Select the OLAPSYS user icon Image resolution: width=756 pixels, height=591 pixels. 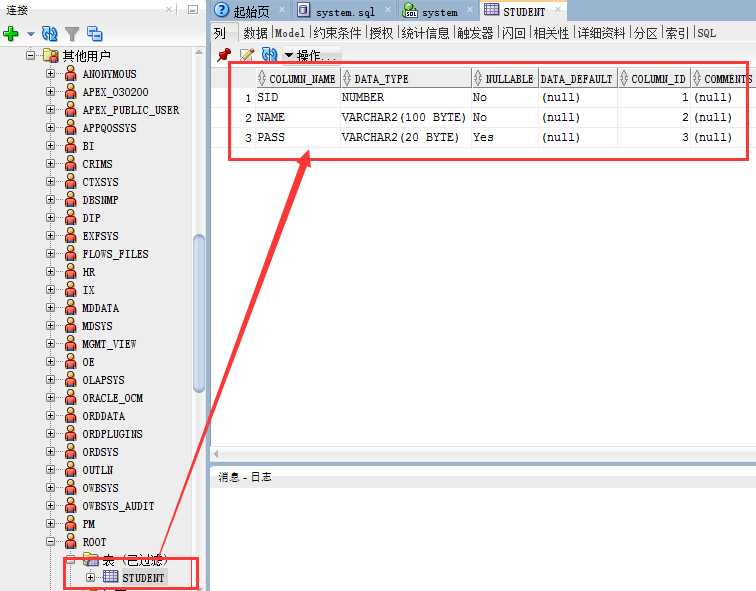click(x=71, y=379)
